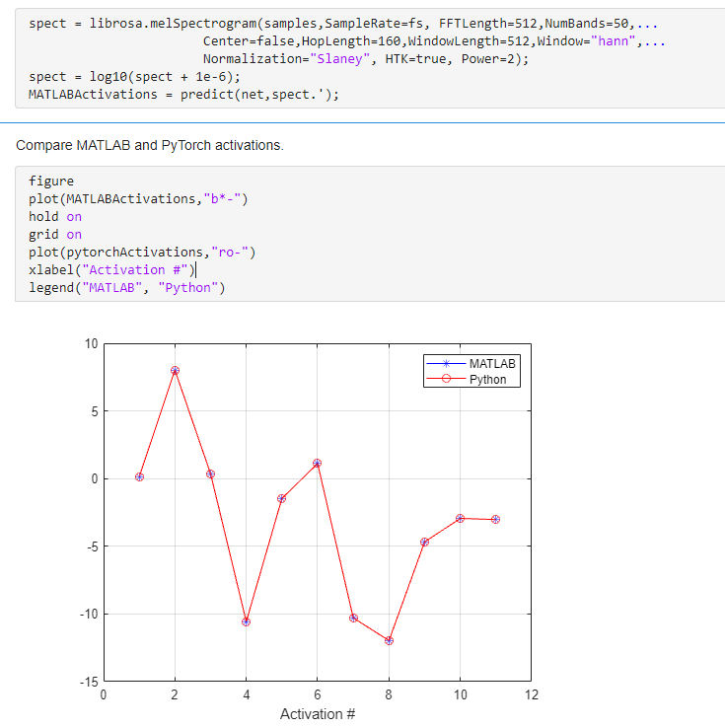
Task: Click the legend("MATLAB", "Python") code line
Action: (126, 288)
